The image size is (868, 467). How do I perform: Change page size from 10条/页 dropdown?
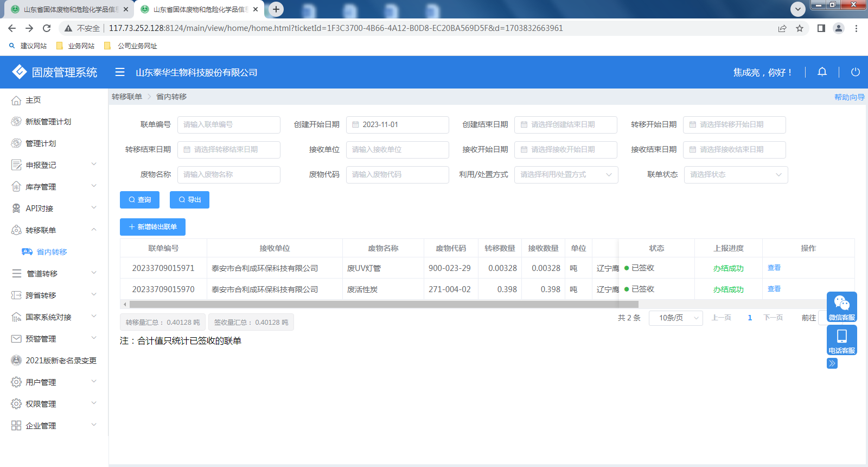pos(675,318)
